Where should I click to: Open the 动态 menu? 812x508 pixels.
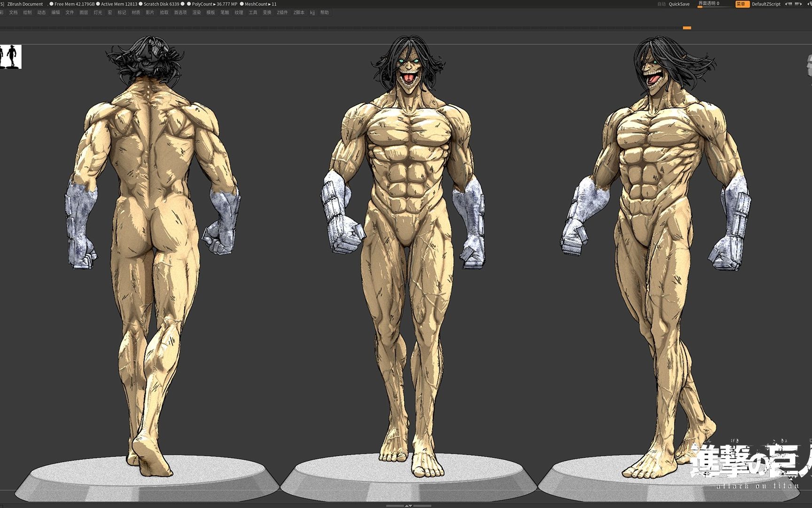tap(41, 13)
